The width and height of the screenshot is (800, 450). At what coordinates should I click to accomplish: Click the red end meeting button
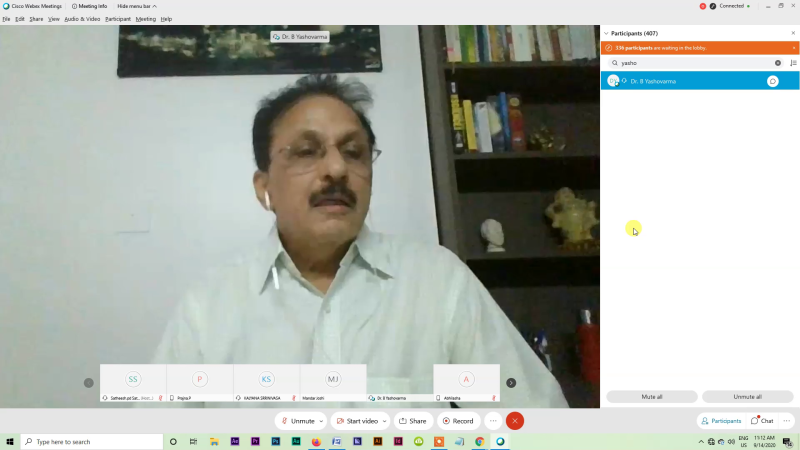click(515, 421)
